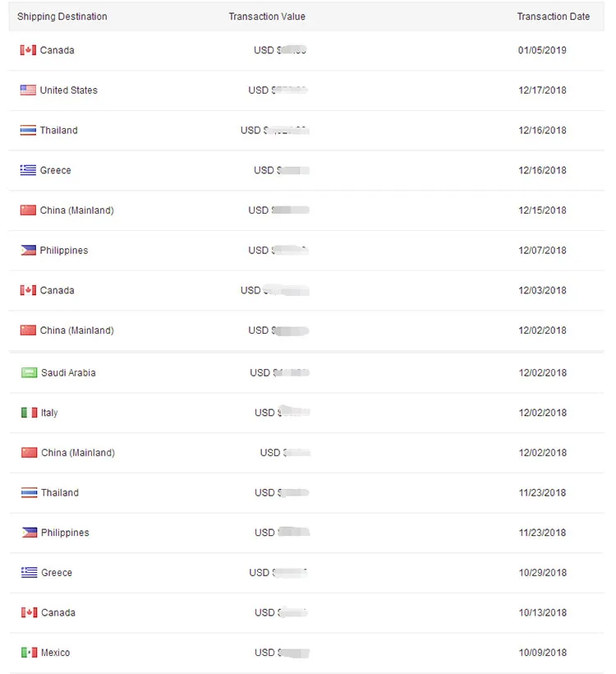
Task: Click the Mexico flag icon
Action: click(29, 653)
